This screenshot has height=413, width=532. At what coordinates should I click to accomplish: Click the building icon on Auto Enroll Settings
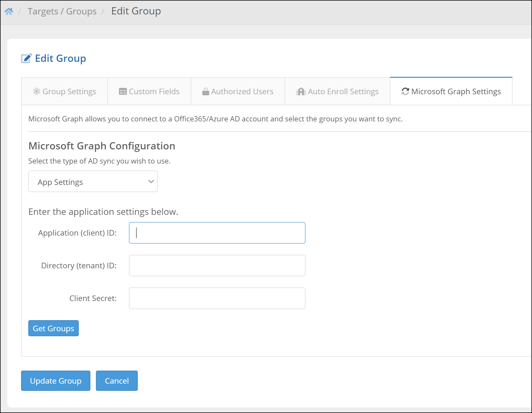(x=301, y=91)
